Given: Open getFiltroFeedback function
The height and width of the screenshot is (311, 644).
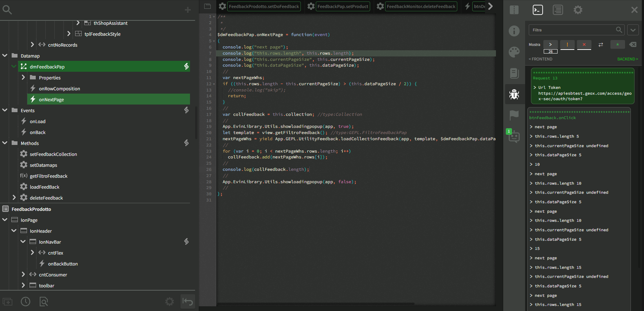Looking at the screenshot, I should (x=49, y=176).
